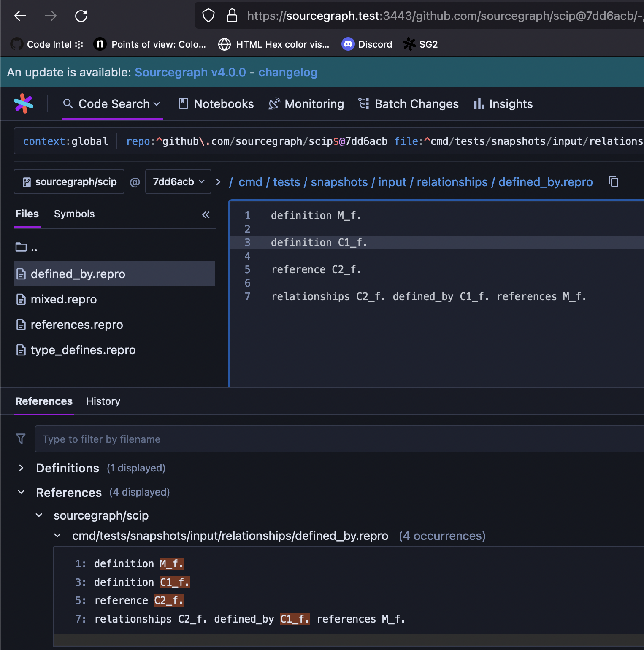Open the Discord bookmark
Viewport: 644px width, 650px height.
tap(367, 44)
